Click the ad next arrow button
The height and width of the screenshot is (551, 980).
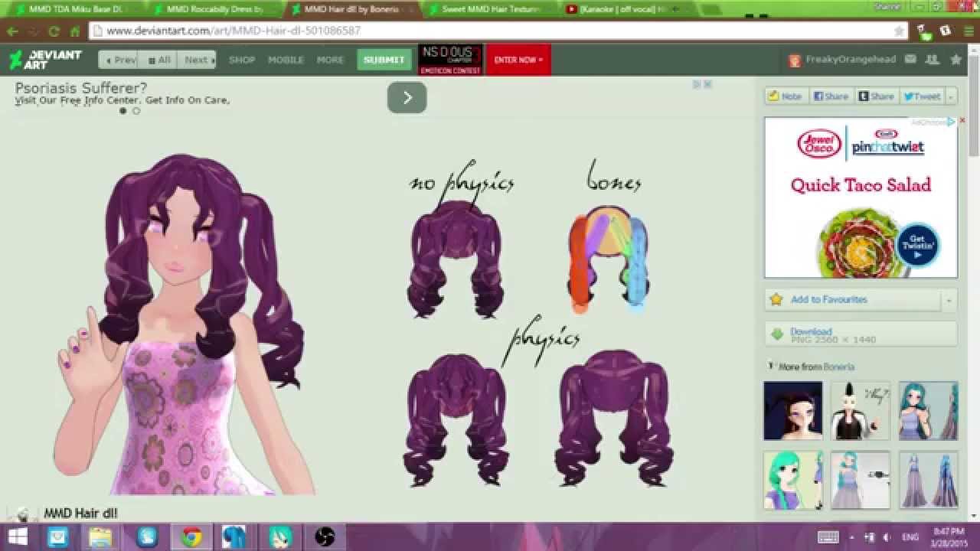(407, 97)
